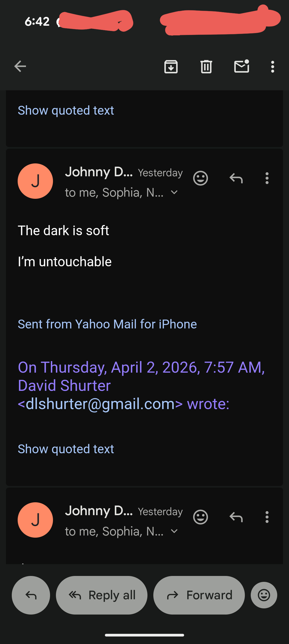Expand recipient details of first Johnny message
Image resolution: width=289 pixels, height=644 pixels.
point(174,192)
